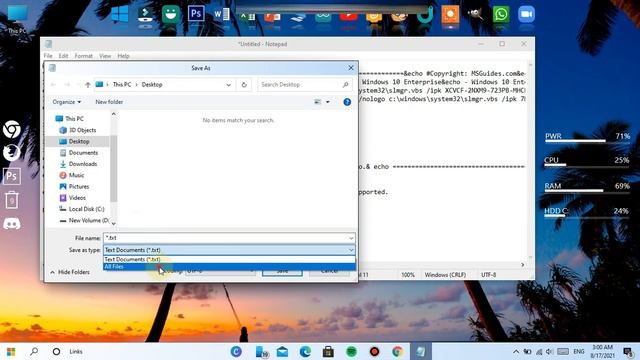Open the volume control in tray

[x=549, y=351]
